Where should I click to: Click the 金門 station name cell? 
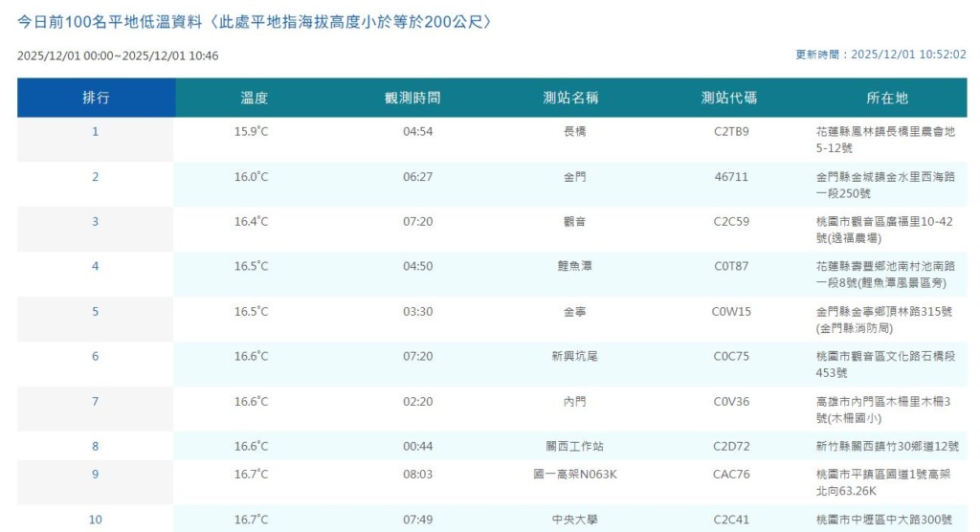[x=575, y=177]
